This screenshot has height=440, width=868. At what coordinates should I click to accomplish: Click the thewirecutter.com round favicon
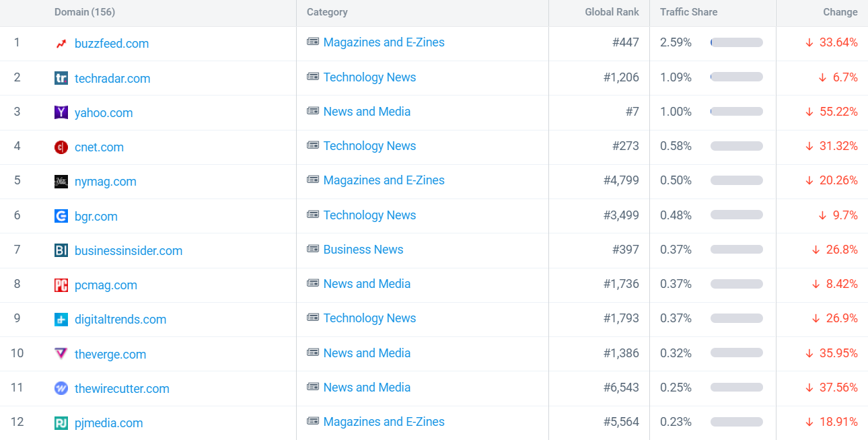pyautogui.click(x=61, y=388)
